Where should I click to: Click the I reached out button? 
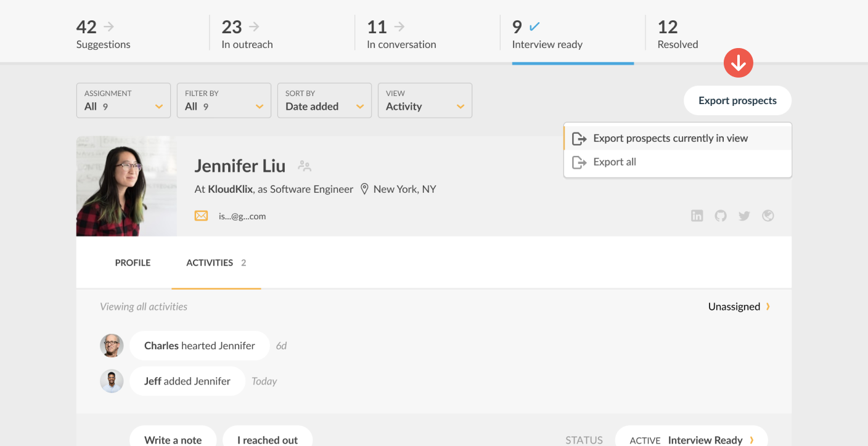[x=268, y=439]
